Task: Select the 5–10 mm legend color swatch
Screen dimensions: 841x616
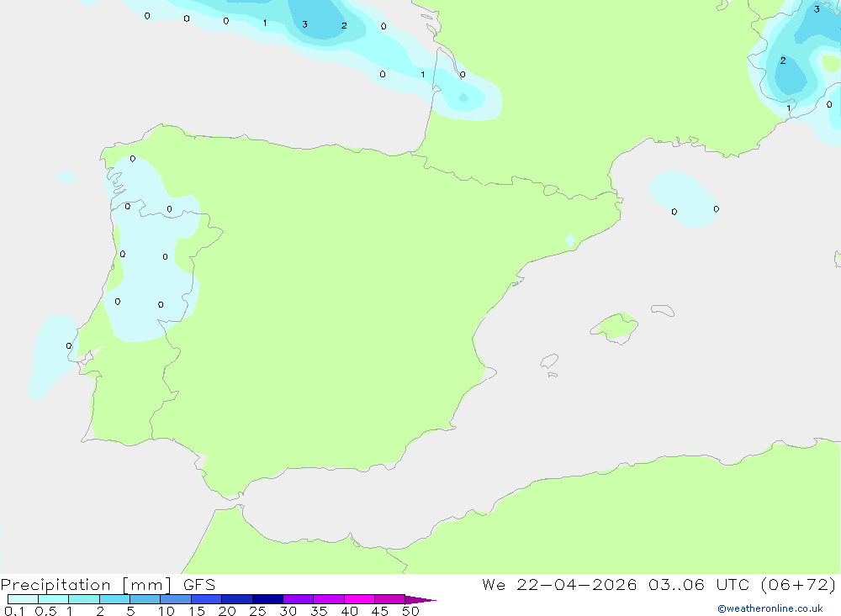Action: tap(145, 599)
